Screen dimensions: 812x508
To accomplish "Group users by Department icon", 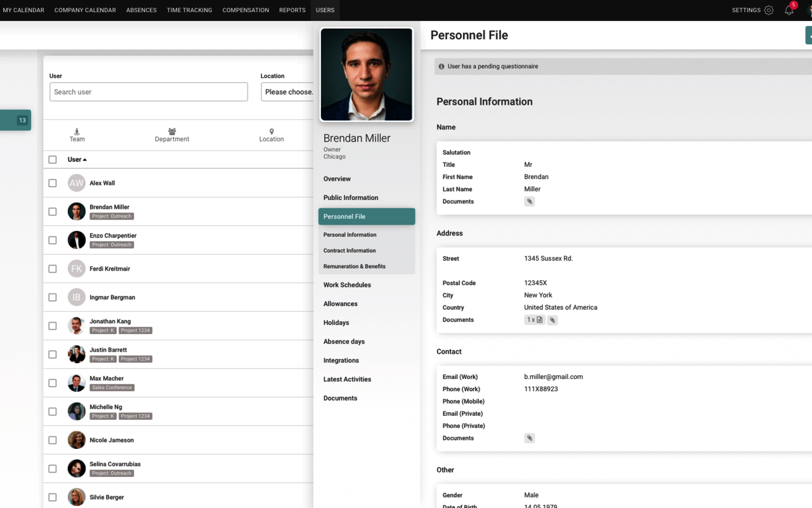I will (172, 131).
